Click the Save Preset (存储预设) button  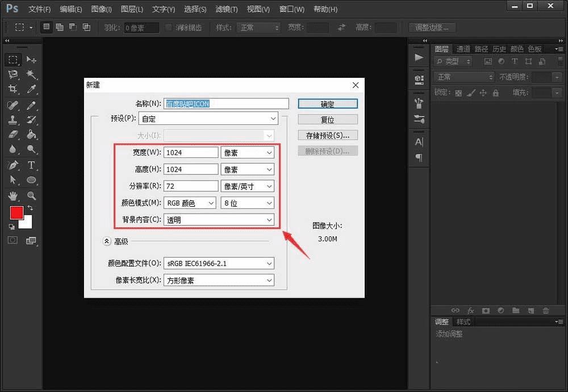coord(328,135)
